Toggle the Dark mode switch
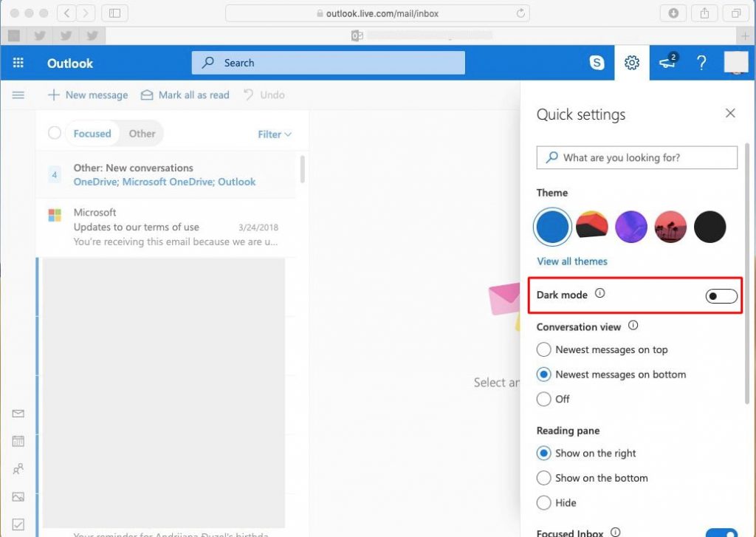This screenshot has height=537, width=756. [721, 295]
